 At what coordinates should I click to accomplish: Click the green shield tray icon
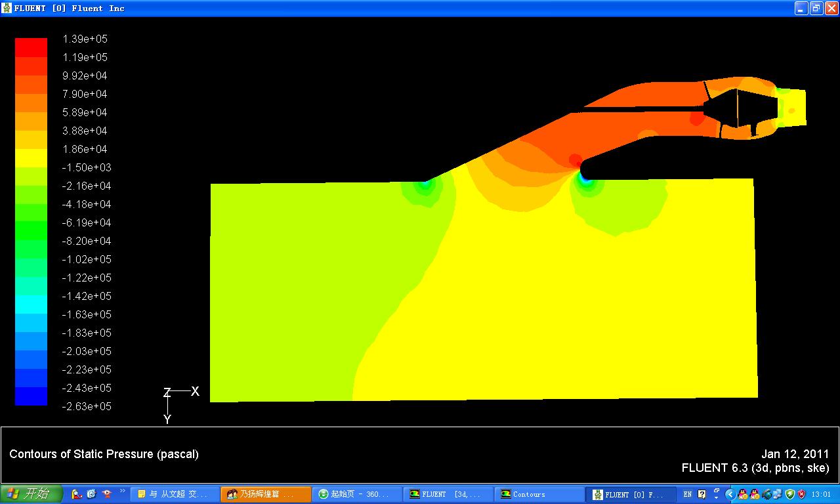tap(790, 494)
